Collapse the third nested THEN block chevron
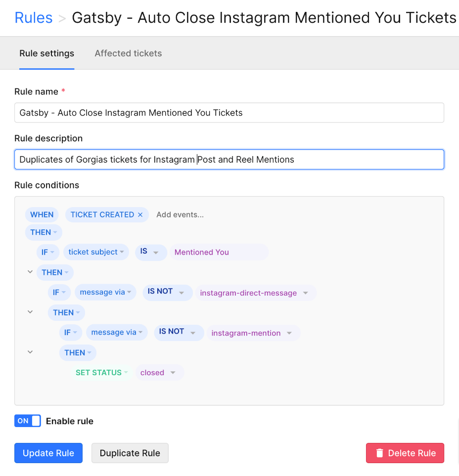Image resolution: width=459 pixels, height=476 pixels. (30, 352)
